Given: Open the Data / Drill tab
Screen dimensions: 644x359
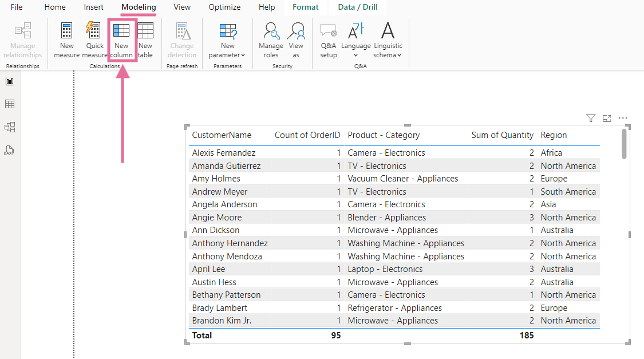Looking at the screenshot, I should tap(357, 7).
